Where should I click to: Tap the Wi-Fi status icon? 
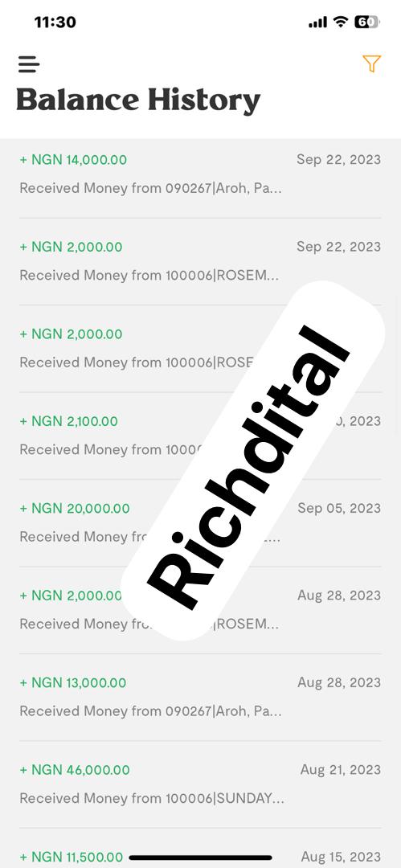pyautogui.click(x=341, y=23)
